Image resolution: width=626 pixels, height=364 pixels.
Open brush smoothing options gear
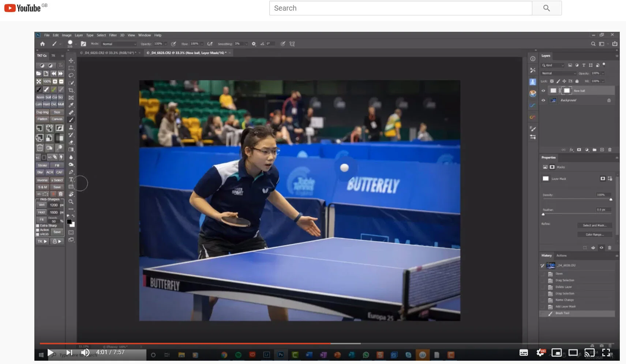(254, 44)
